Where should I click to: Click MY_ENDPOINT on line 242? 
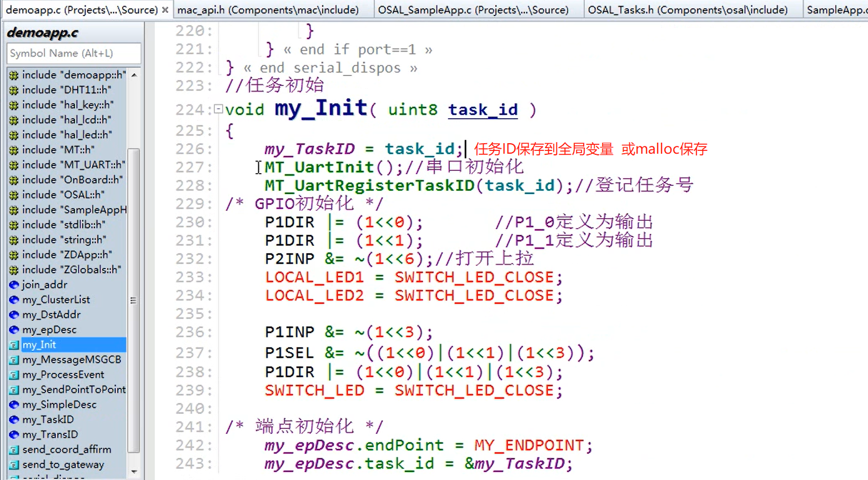pyautogui.click(x=529, y=445)
